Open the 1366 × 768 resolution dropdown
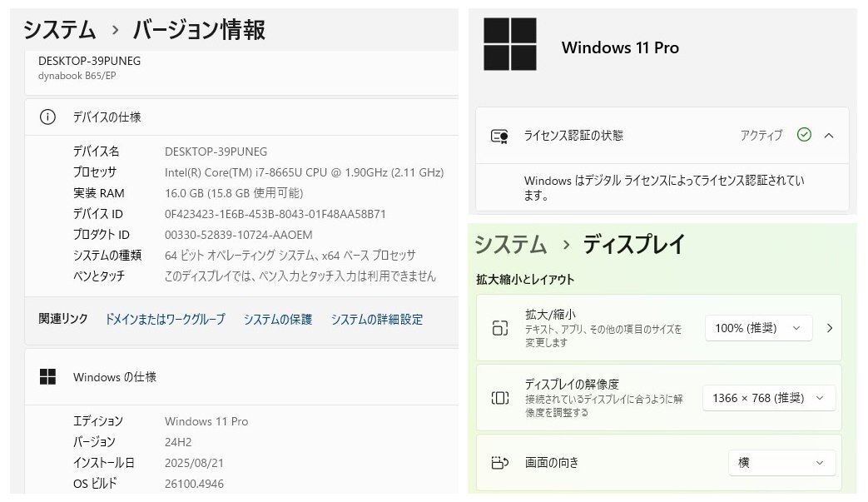 (x=769, y=398)
